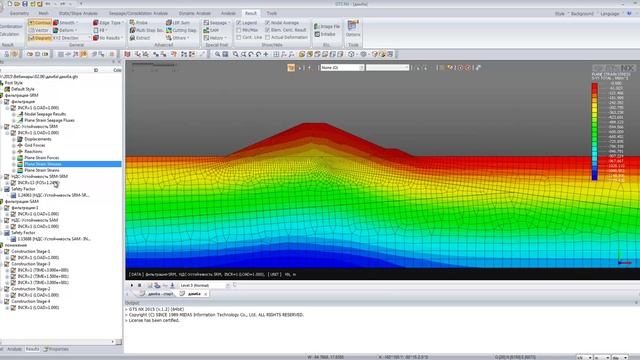Open the Dynamic Analysis ribbon tab
The width and height of the screenshot is (640, 360).
click(x=195, y=13)
